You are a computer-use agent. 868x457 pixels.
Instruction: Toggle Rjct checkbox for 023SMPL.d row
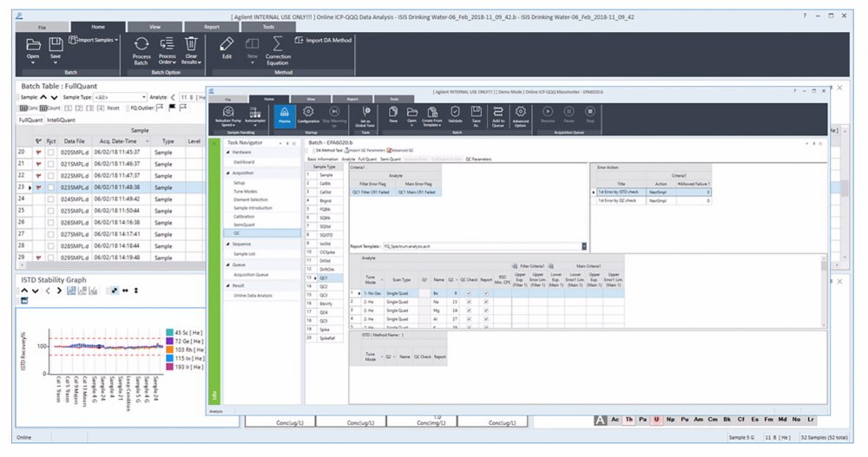(x=51, y=187)
